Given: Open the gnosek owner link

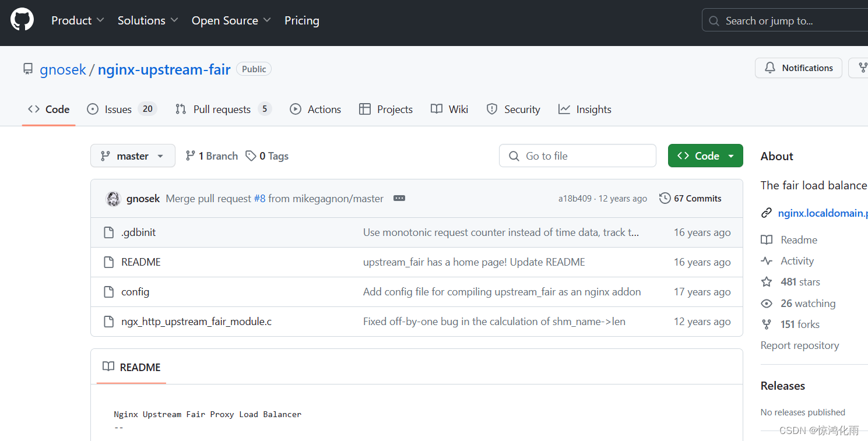Looking at the screenshot, I should (x=63, y=69).
